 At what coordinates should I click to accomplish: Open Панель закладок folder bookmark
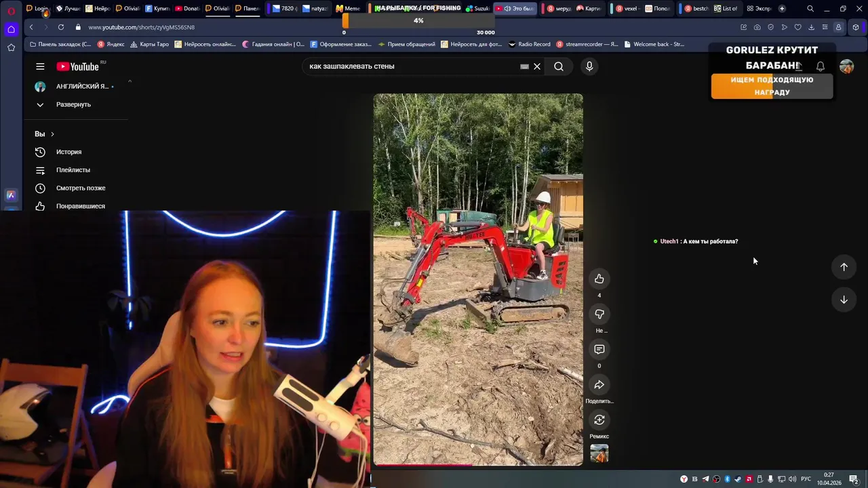(60, 44)
